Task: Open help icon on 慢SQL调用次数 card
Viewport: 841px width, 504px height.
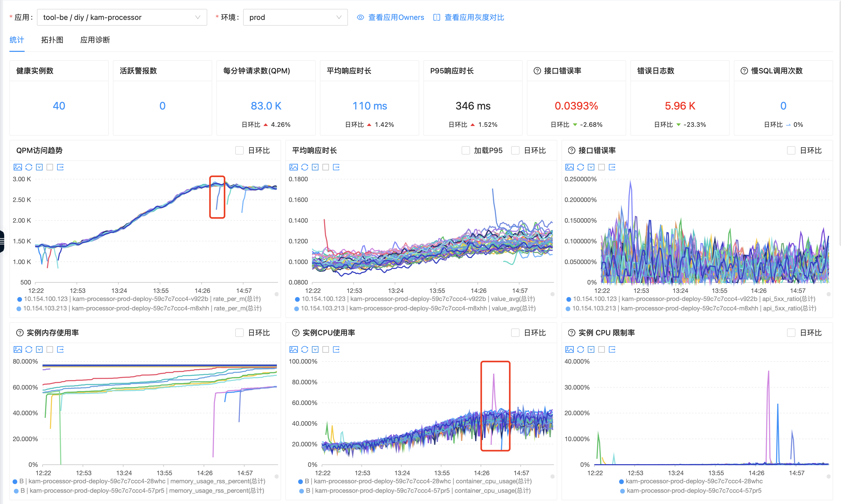Action: point(744,71)
